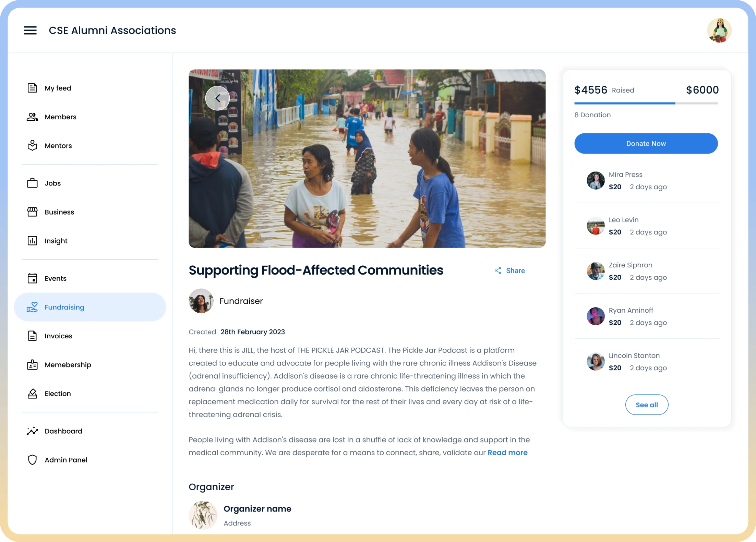Viewport: 756px width, 542px height.
Task: Click See all donations button
Action: [x=647, y=405]
